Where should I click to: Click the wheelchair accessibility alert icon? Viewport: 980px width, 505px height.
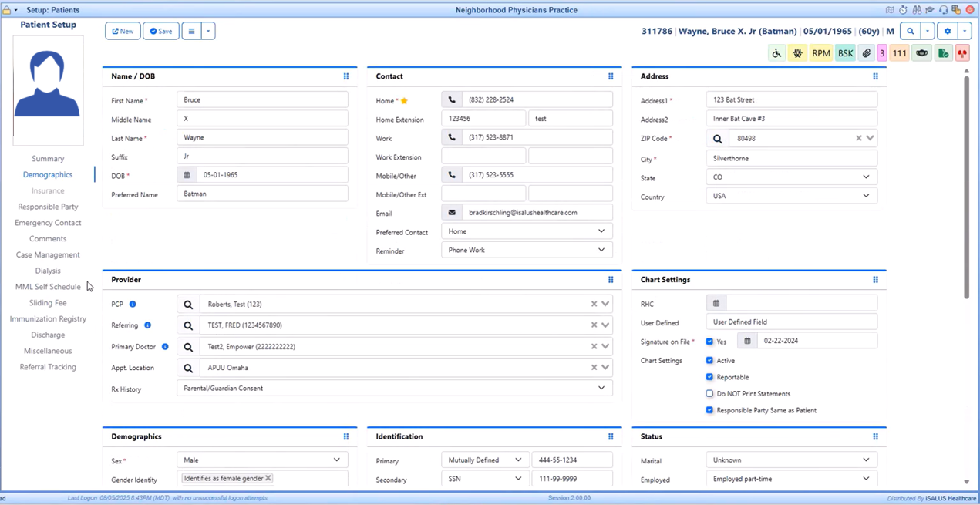[x=776, y=53]
